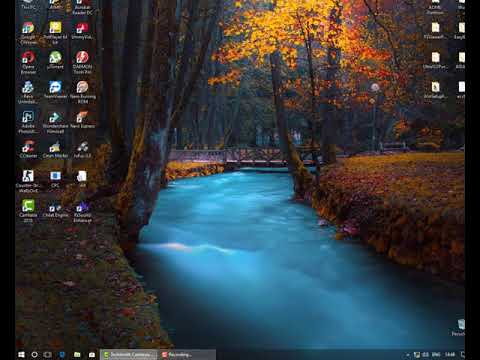Image resolution: width=480 pixels, height=360 pixels.
Task: Click the Wondershare Filmora desktop icon
Action: [x=55, y=122]
